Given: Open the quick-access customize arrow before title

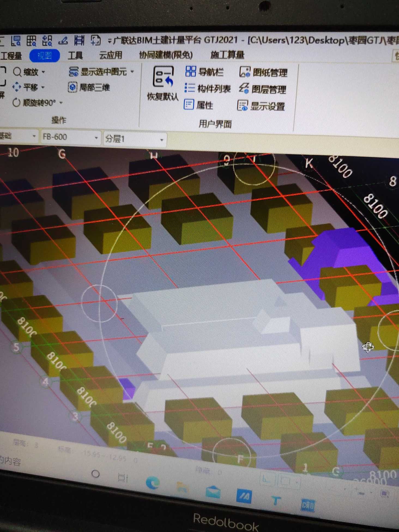Looking at the screenshot, I should click(x=110, y=41).
